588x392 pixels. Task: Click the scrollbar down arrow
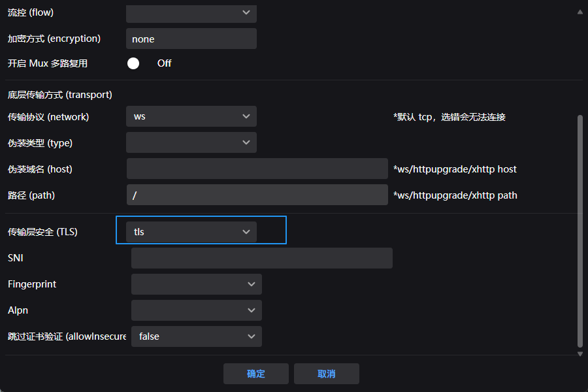coord(580,354)
